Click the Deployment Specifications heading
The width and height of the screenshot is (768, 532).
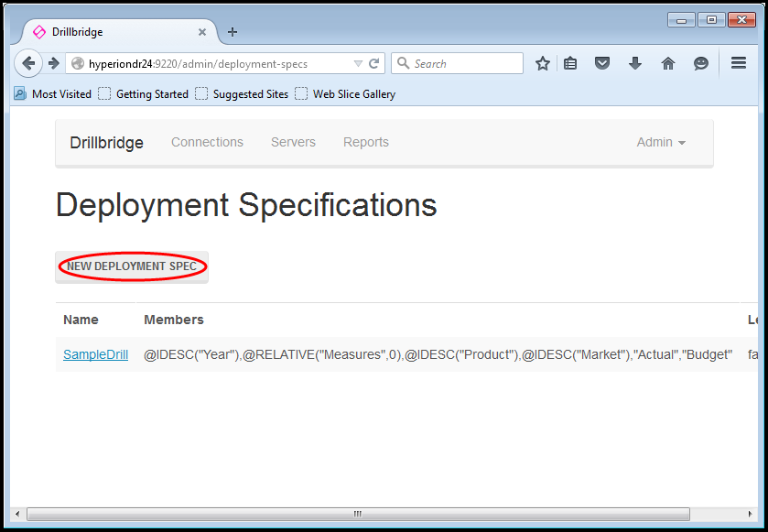coord(246,205)
